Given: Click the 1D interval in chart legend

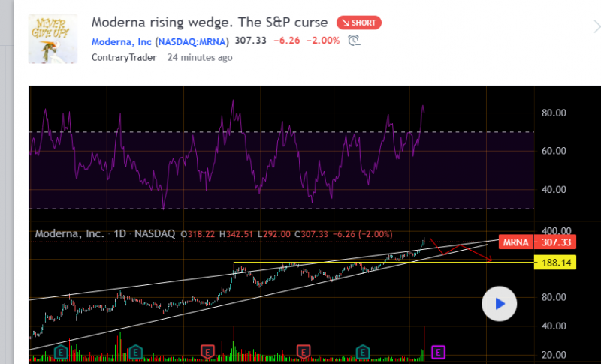Looking at the screenshot, I should tap(119, 234).
